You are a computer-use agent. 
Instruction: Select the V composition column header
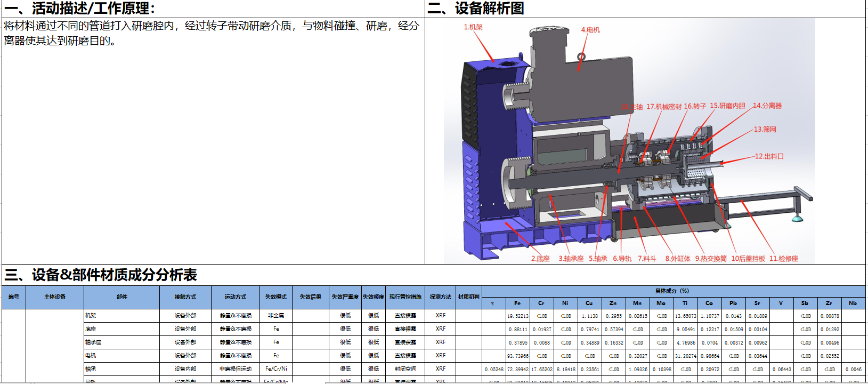(781, 303)
